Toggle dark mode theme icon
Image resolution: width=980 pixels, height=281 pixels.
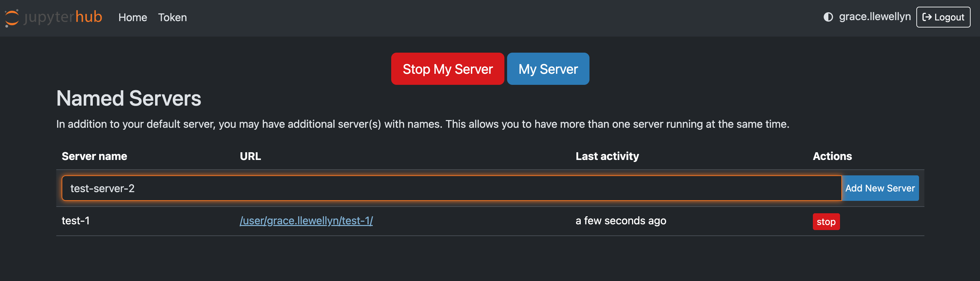(828, 17)
